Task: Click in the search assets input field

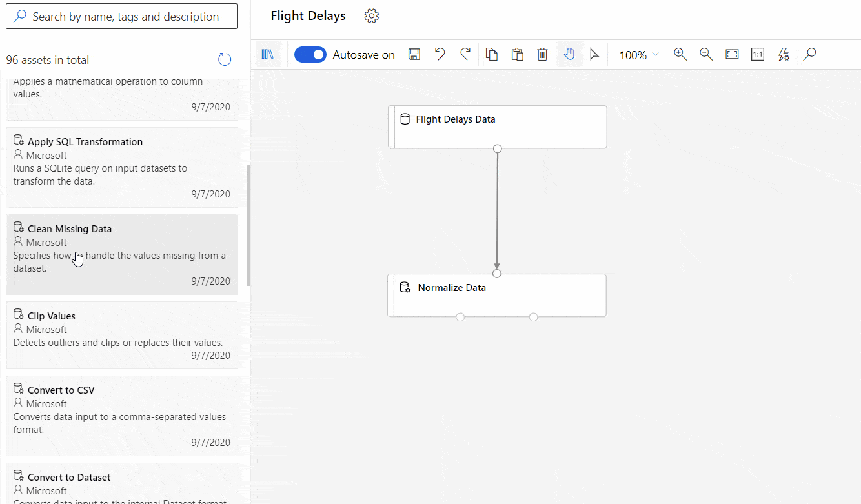Action: 121,16
